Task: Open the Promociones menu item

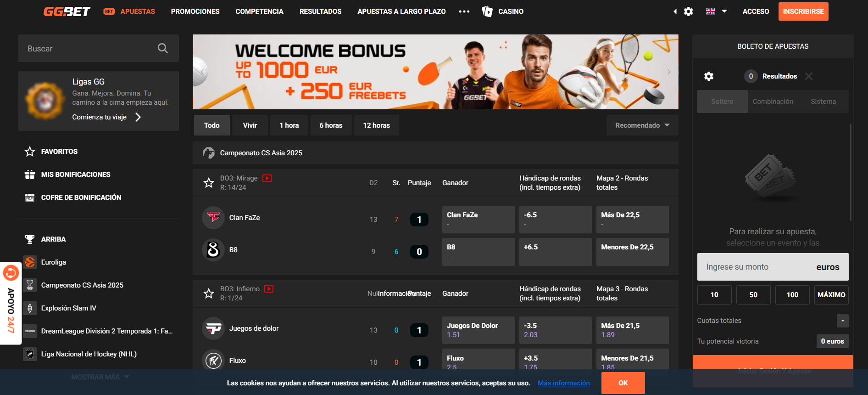Action: [195, 11]
